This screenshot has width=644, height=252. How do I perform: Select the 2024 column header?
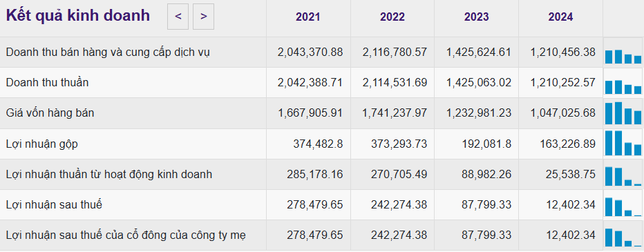point(560,17)
